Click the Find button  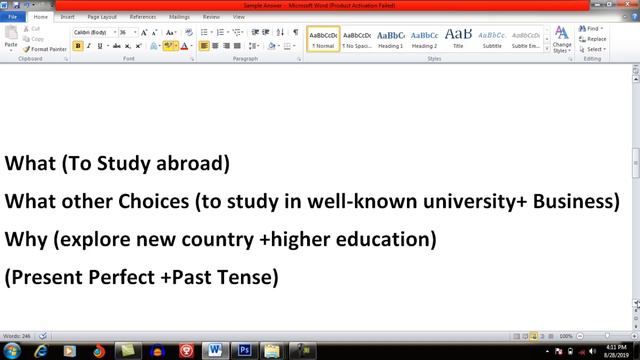point(591,29)
